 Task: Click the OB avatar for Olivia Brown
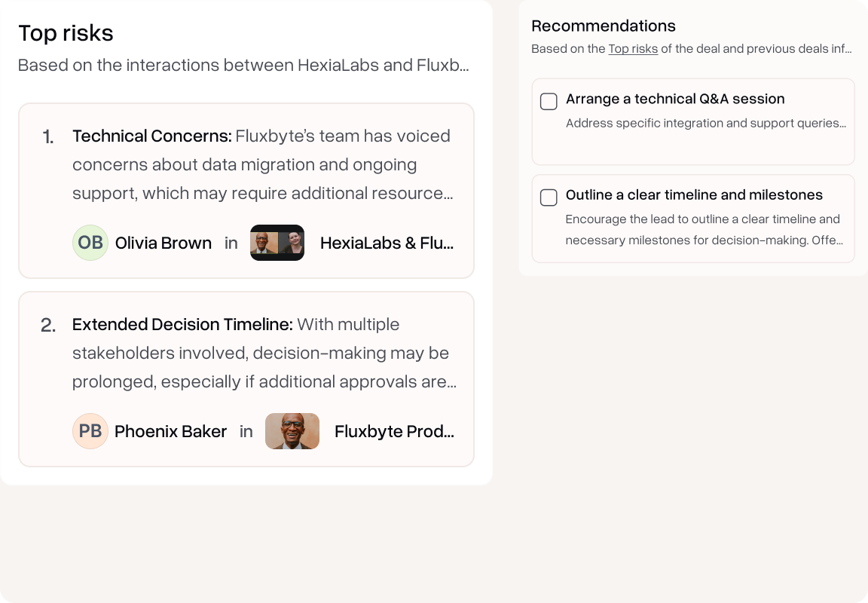(x=90, y=243)
